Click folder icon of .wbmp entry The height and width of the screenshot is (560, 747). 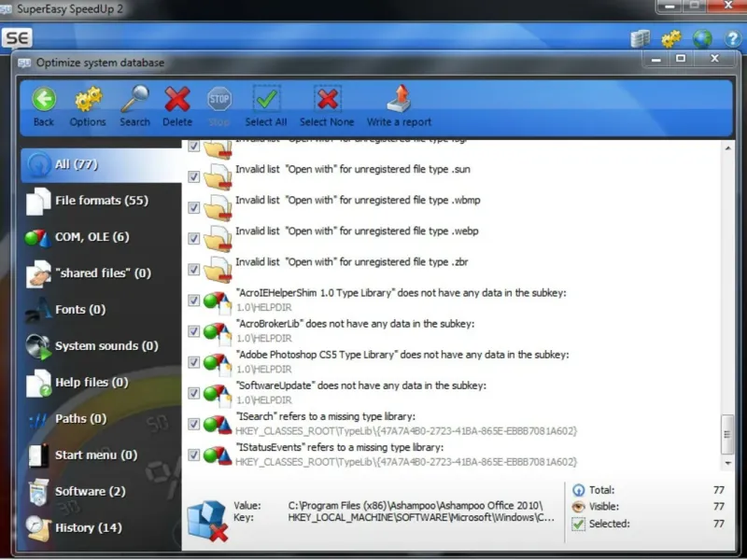(218, 207)
